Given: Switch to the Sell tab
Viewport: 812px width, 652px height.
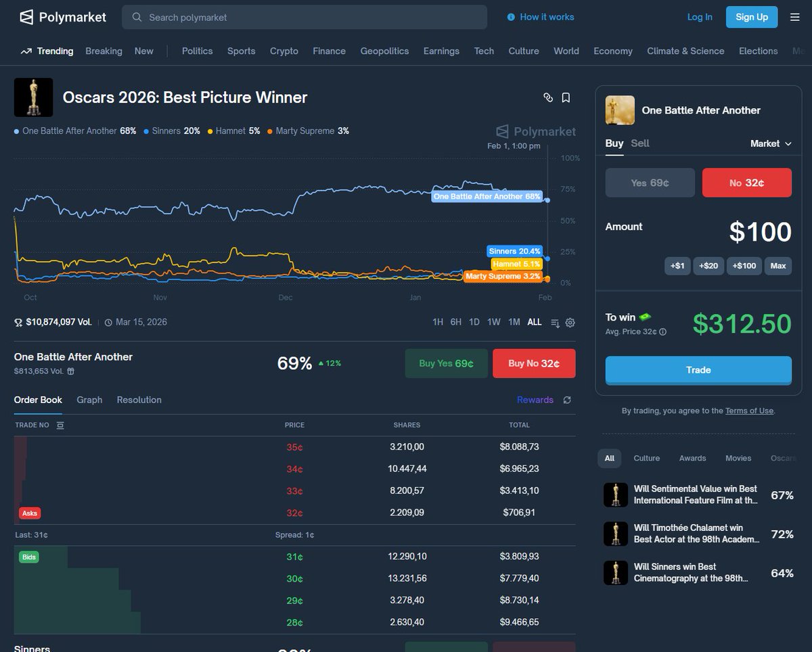Looking at the screenshot, I should click(640, 143).
